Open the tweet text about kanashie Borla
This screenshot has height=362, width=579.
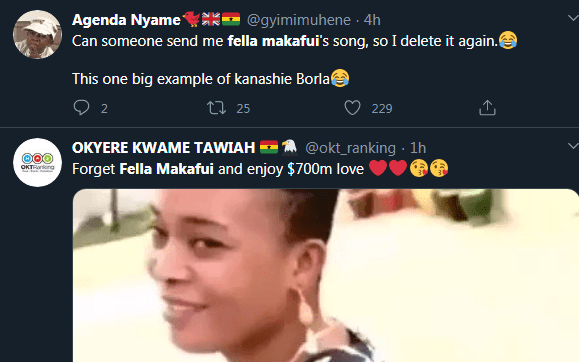[210, 79]
